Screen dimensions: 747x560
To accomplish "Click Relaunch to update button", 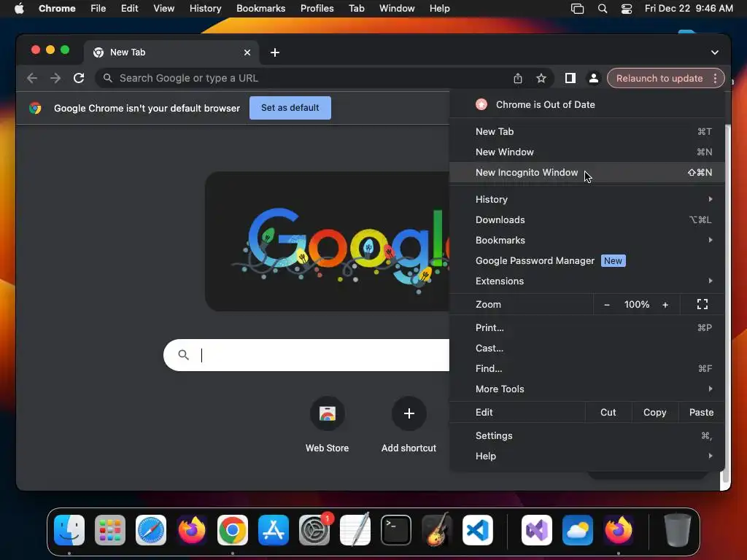I will point(659,78).
